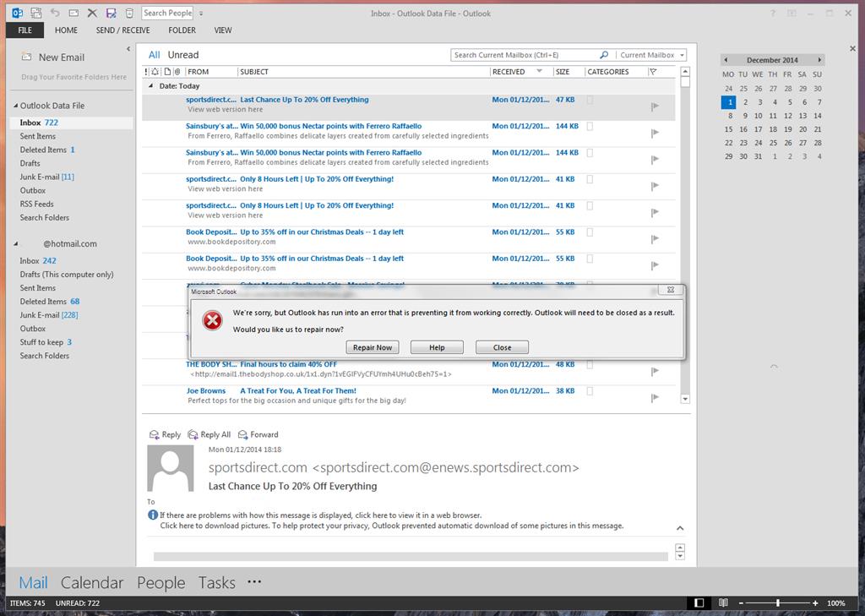Click the envelope icon in quick access toolbar
This screenshot has height=616, width=865.
(73, 13)
